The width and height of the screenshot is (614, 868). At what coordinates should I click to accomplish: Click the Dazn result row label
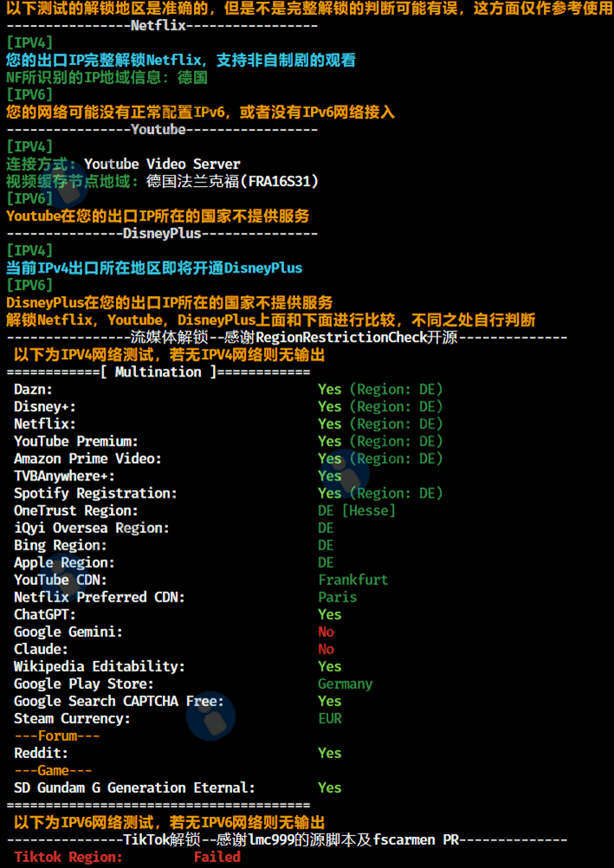(33, 389)
